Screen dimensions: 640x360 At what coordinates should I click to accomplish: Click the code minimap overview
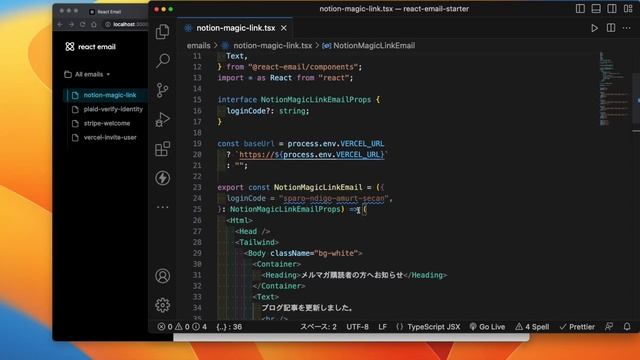coord(613,89)
